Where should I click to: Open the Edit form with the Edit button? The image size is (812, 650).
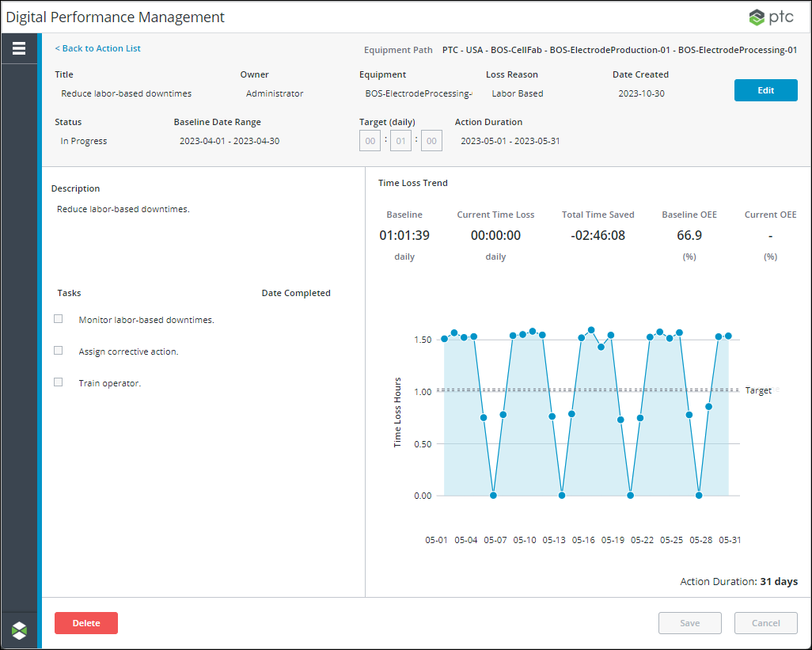click(x=765, y=90)
